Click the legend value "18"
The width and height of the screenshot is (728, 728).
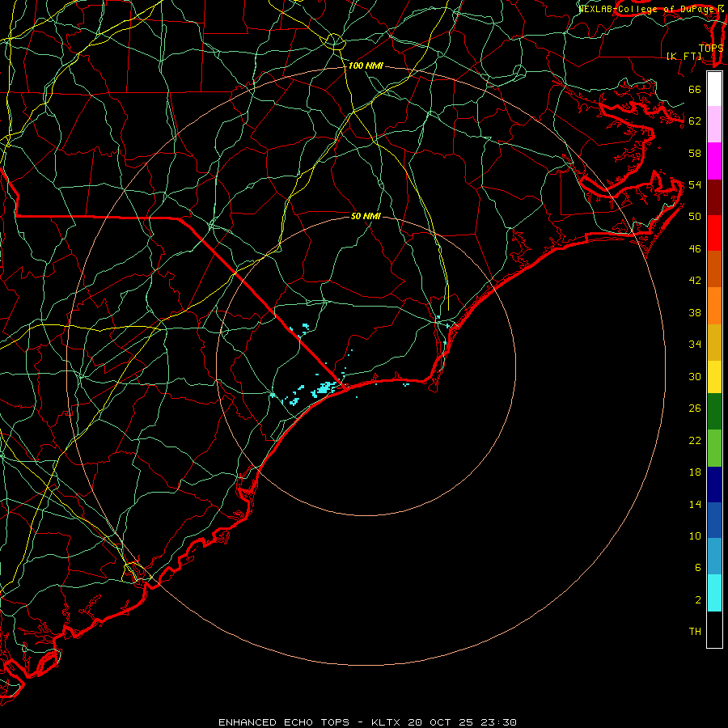click(695, 472)
